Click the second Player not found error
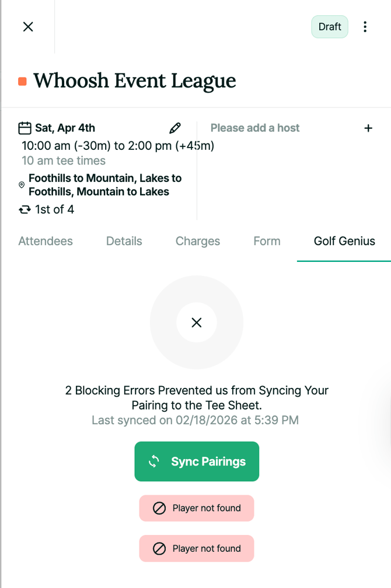 coord(197,548)
